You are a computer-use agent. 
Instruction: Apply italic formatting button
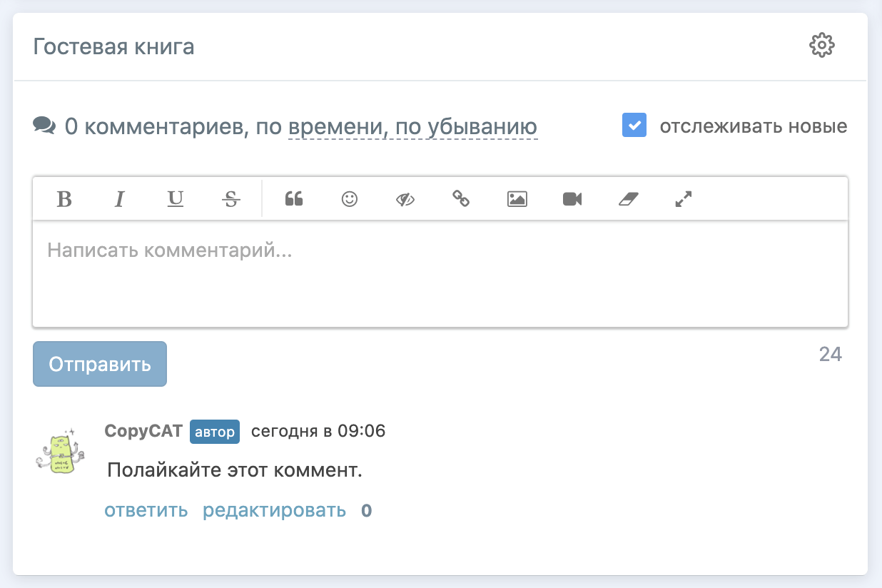pos(120,199)
